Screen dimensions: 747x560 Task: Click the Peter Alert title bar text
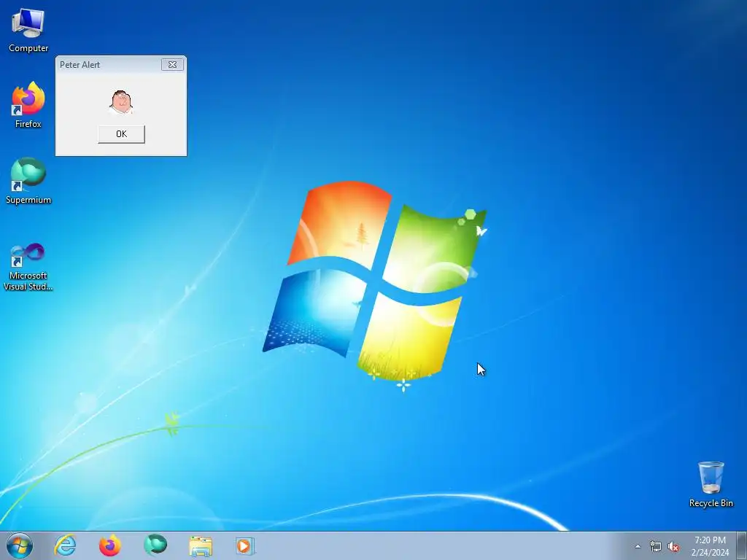point(80,65)
